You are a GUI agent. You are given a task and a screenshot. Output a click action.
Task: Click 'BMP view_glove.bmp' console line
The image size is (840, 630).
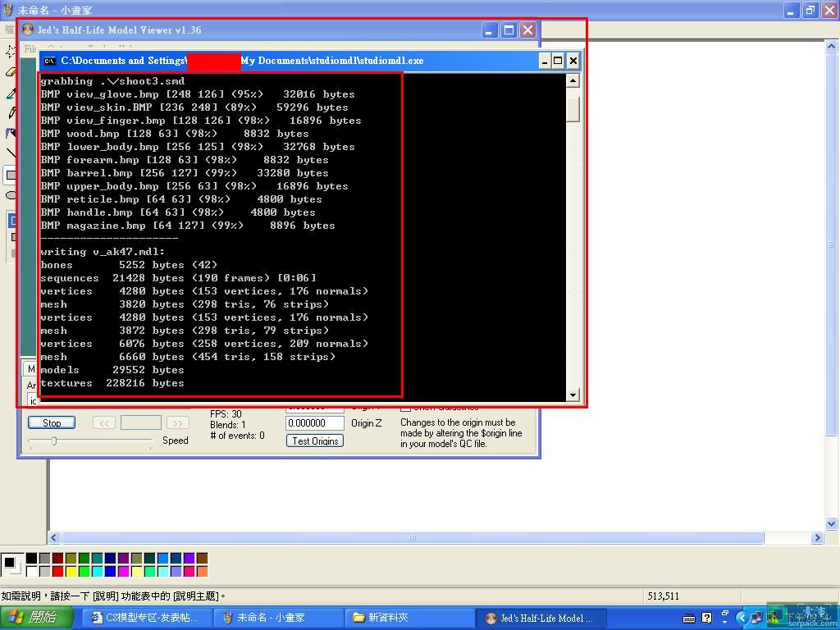[198, 94]
